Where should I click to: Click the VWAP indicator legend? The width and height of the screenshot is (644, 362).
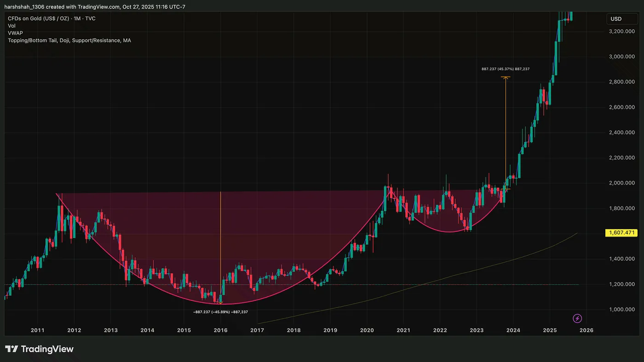[15, 33]
